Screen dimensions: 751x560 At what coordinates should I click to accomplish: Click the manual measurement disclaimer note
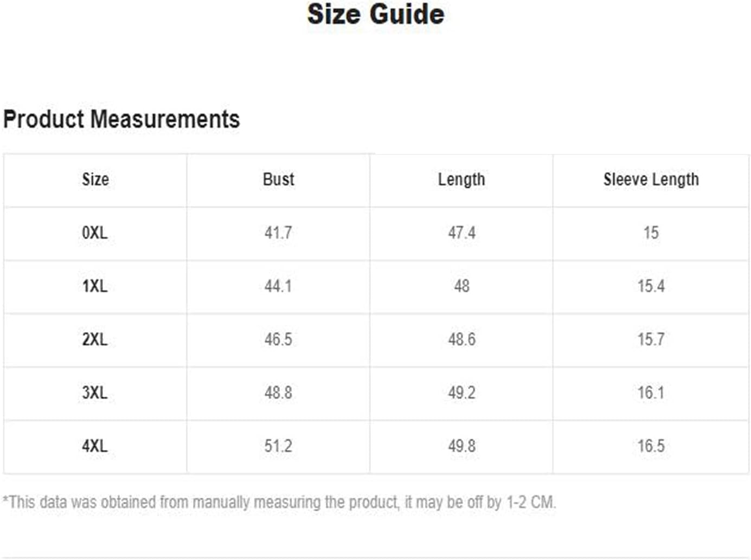(x=279, y=503)
